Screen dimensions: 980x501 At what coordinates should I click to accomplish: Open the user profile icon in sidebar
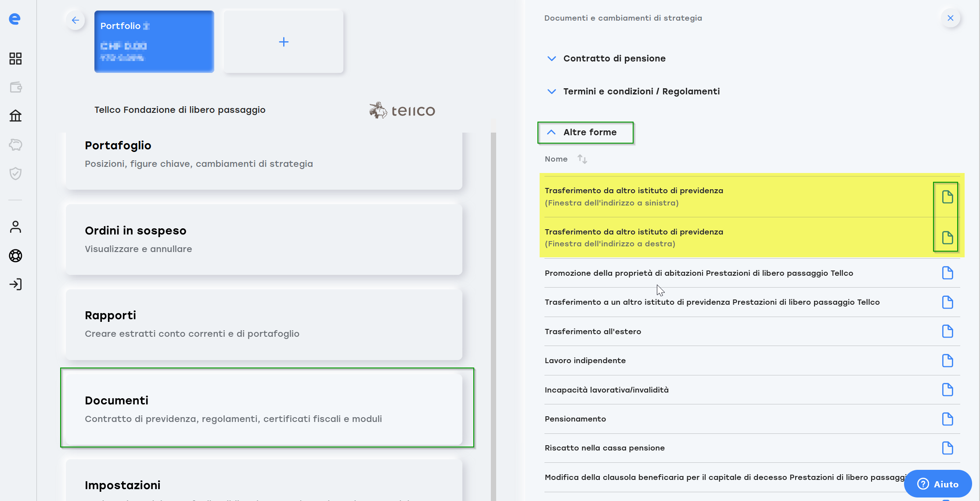15,227
